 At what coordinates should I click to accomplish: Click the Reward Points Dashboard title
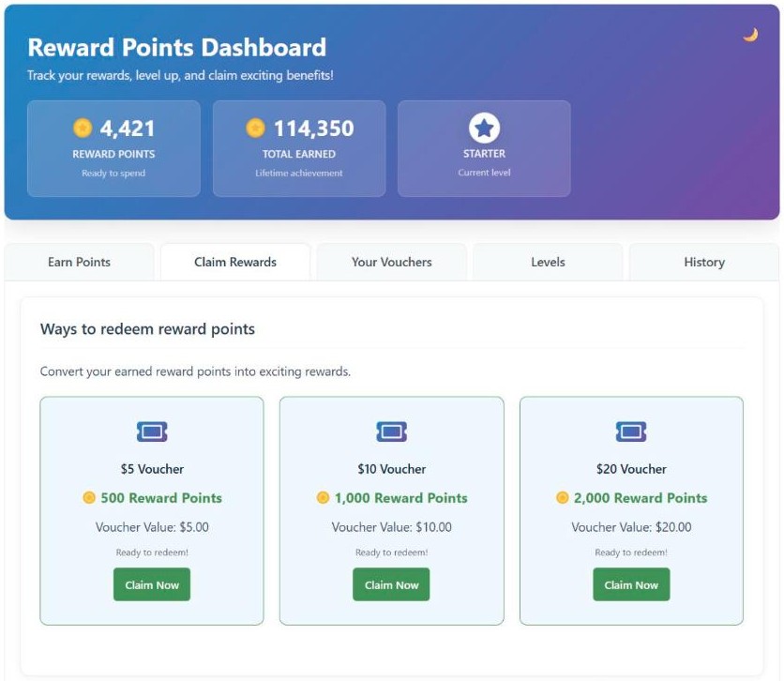click(177, 48)
